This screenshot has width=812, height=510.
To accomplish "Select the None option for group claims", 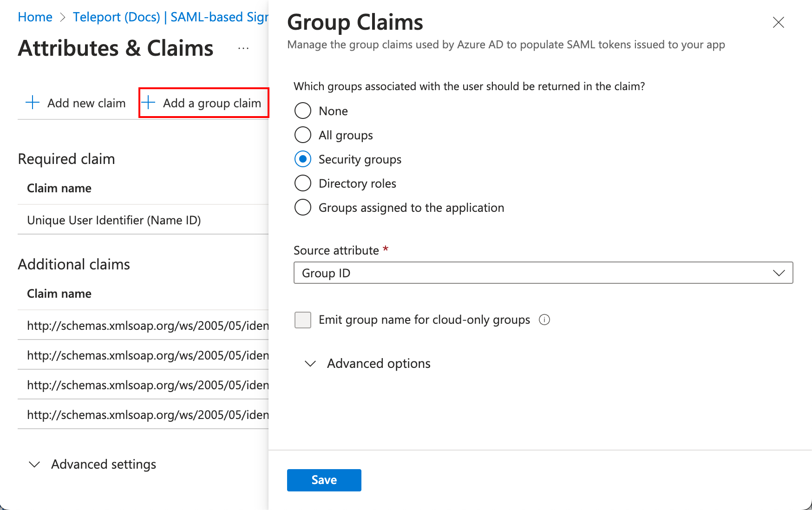I will (x=302, y=111).
